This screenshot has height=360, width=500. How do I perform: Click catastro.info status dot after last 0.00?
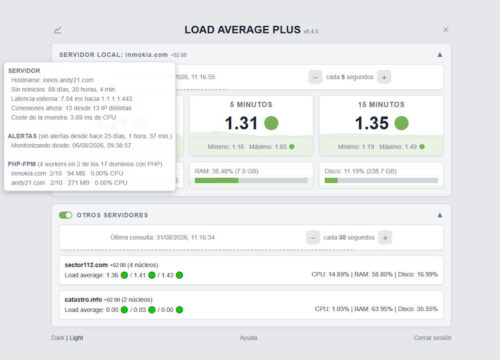179,310
